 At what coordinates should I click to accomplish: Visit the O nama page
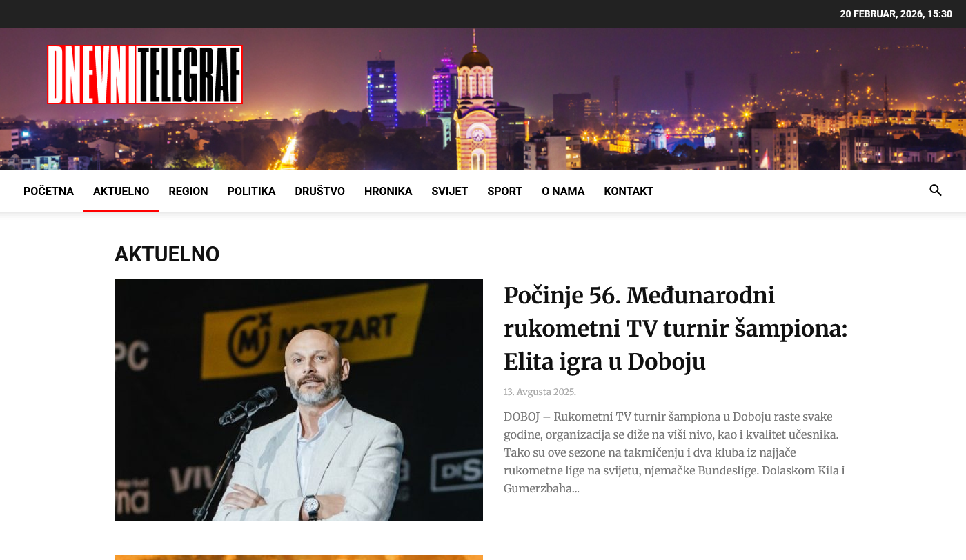pos(563,191)
